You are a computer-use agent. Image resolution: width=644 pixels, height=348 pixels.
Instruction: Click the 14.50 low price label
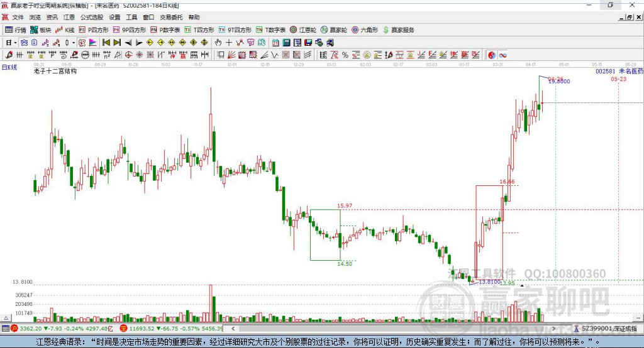[x=345, y=264]
